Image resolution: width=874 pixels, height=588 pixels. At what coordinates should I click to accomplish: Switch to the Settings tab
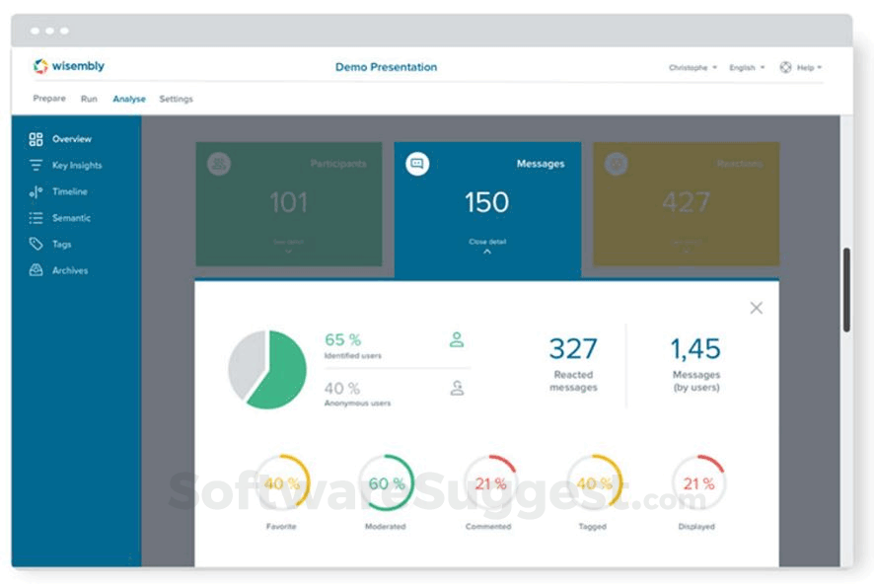tap(176, 99)
